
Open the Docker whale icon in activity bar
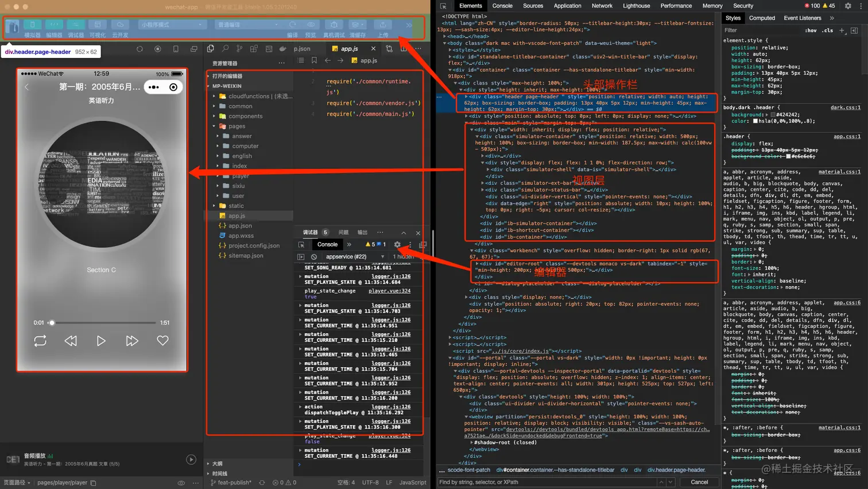pyautogui.click(x=282, y=49)
